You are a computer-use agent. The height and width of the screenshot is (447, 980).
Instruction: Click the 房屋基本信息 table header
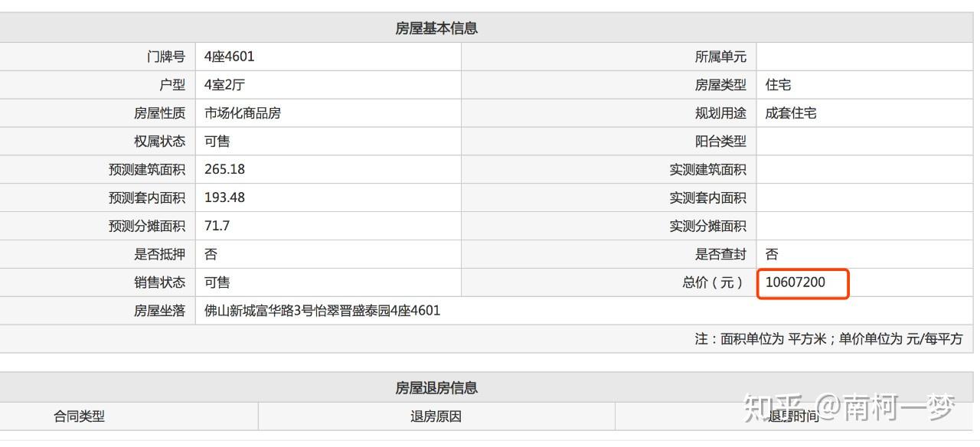click(436, 28)
